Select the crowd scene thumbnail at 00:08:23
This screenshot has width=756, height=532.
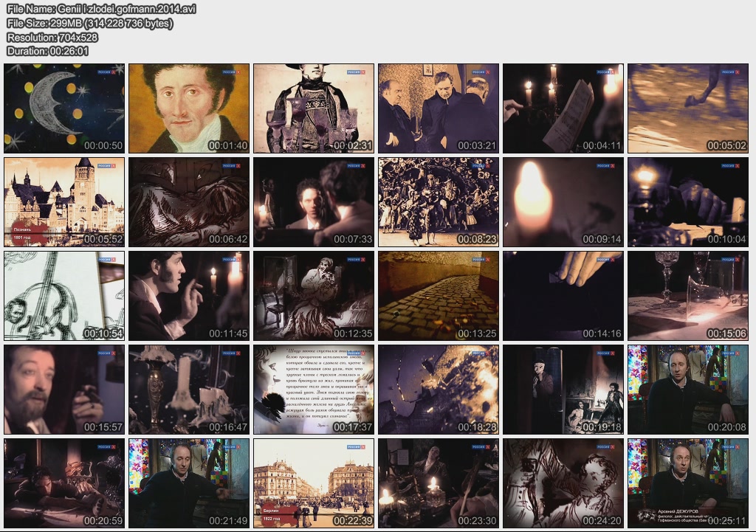tap(439, 202)
